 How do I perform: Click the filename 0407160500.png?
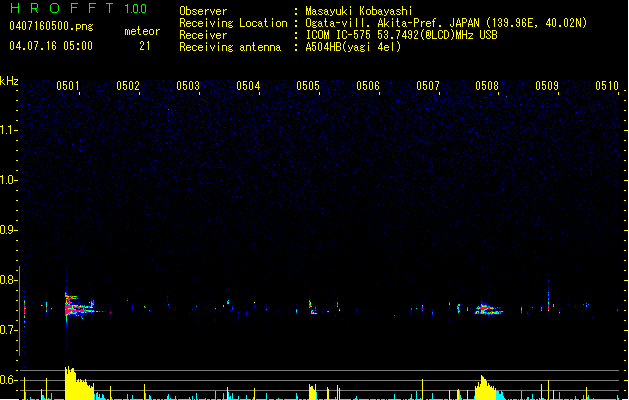pyautogui.click(x=51, y=26)
